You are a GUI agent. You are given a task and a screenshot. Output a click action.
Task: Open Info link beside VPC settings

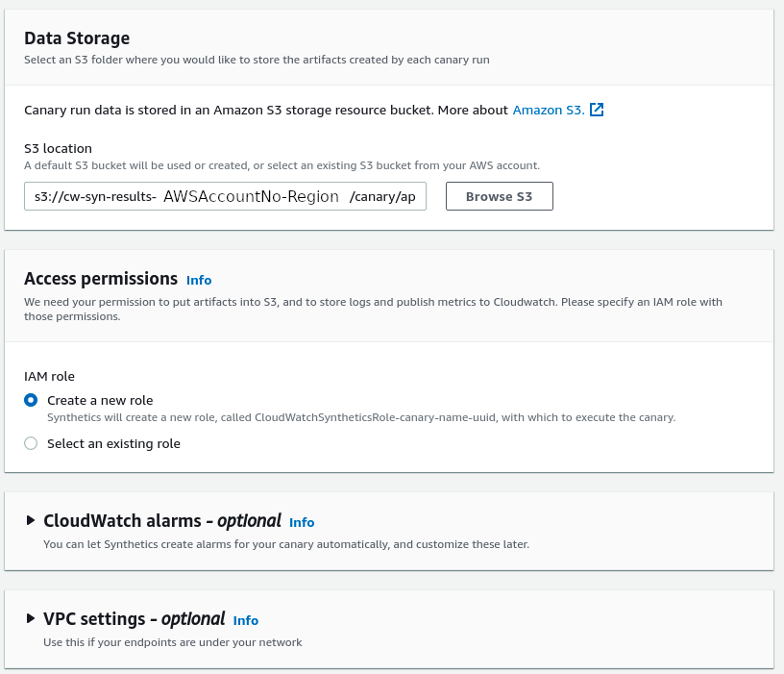(x=246, y=620)
